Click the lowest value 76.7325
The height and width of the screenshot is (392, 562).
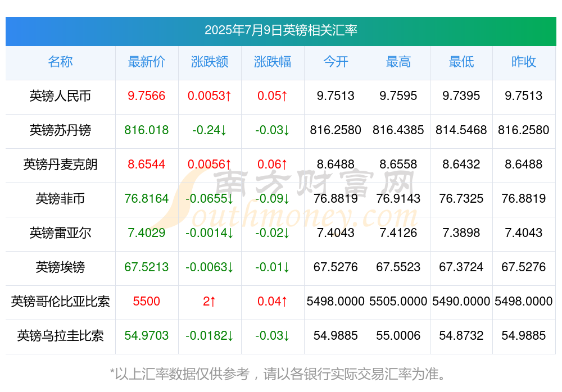(461, 198)
